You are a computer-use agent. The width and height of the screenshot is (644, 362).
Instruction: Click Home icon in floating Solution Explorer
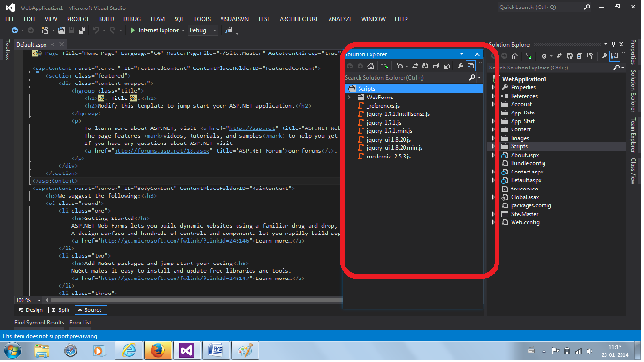(x=371, y=66)
